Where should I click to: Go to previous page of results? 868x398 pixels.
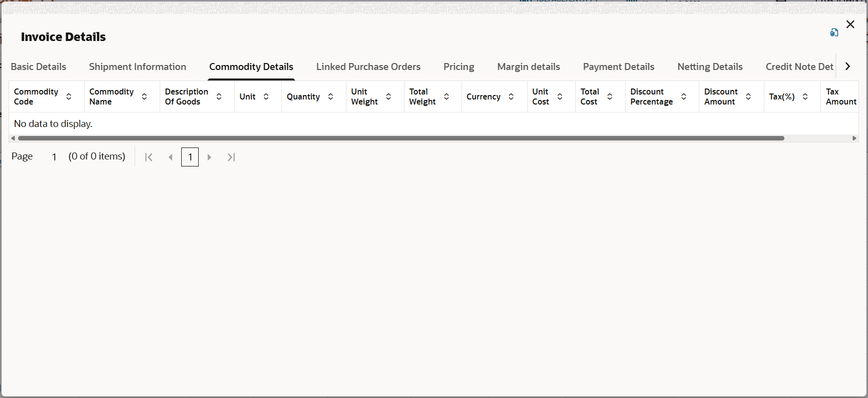coord(171,157)
